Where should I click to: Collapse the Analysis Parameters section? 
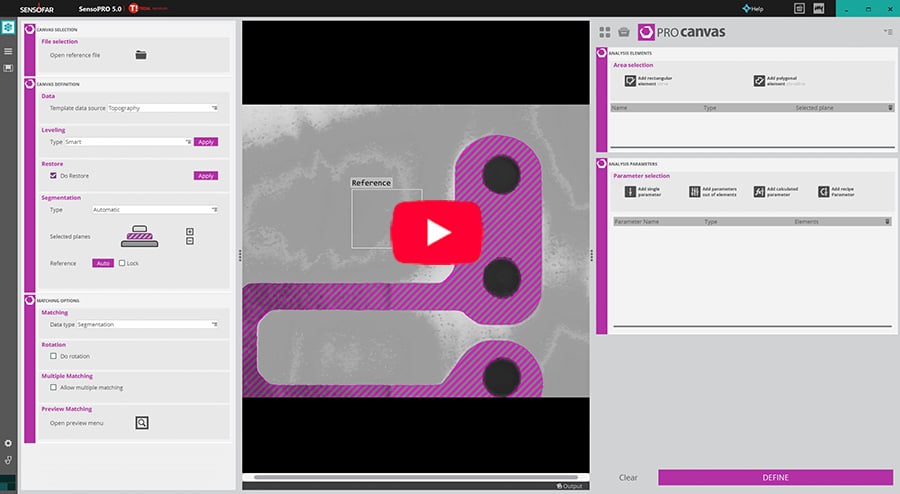point(602,164)
